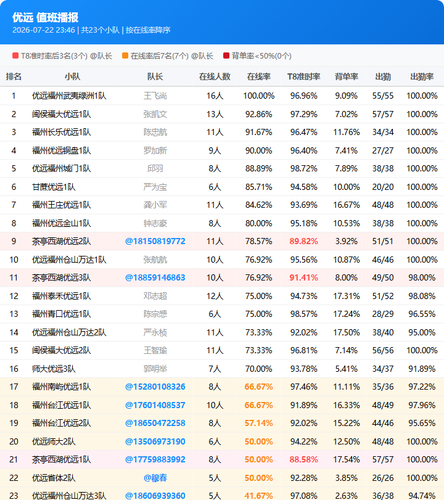Click the orange 66.67% value in row 17
This screenshot has width=444, height=500.
coord(259,387)
